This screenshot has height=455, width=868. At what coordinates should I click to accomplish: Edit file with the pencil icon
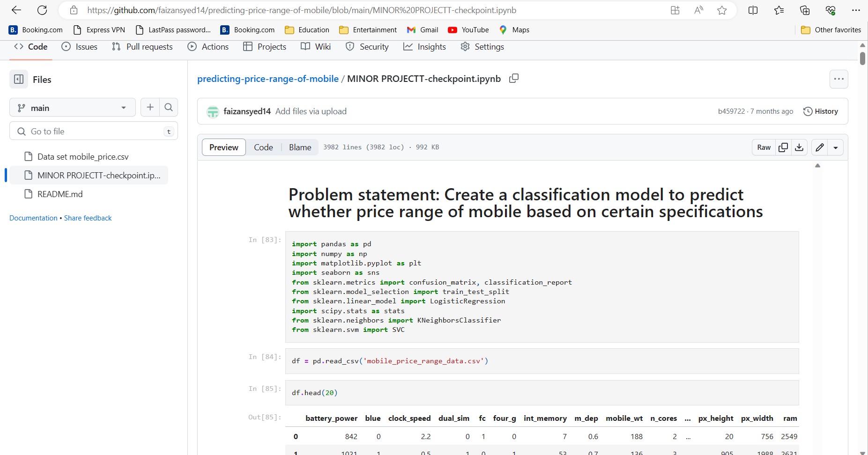[819, 147]
